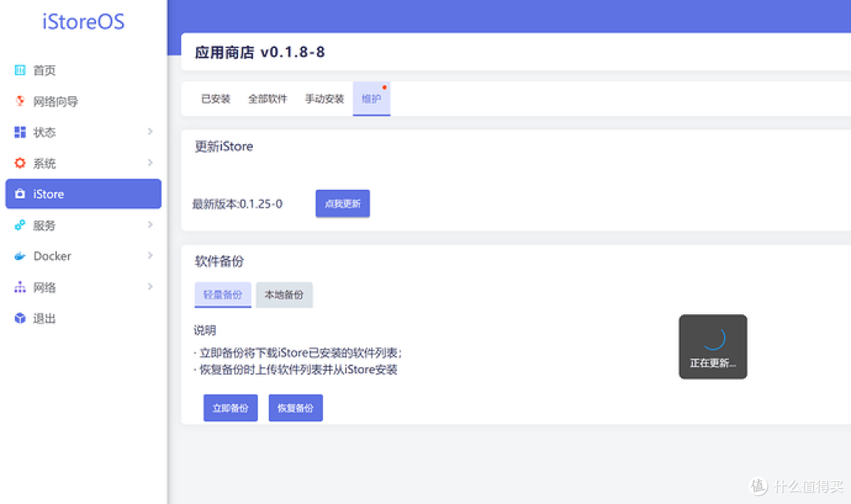The height and width of the screenshot is (504, 851).
Task: Click the 应用商店 v0.1.8-8 title
Action: click(x=259, y=52)
